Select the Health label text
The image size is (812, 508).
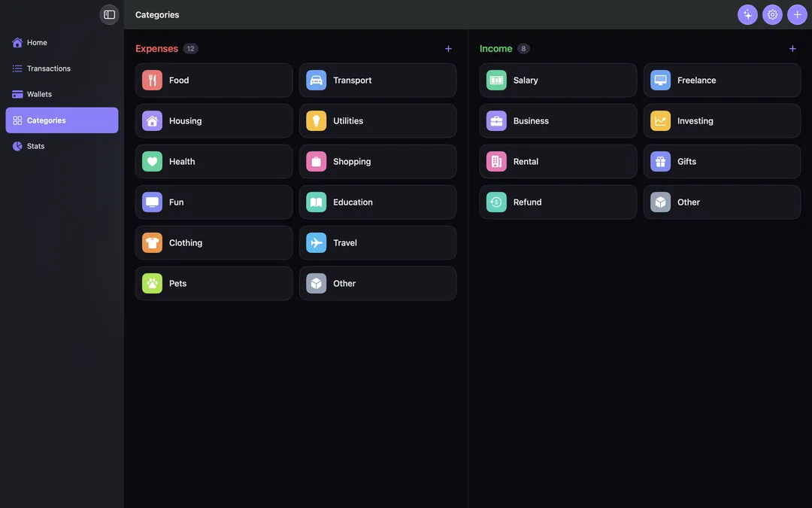pos(182,161)
